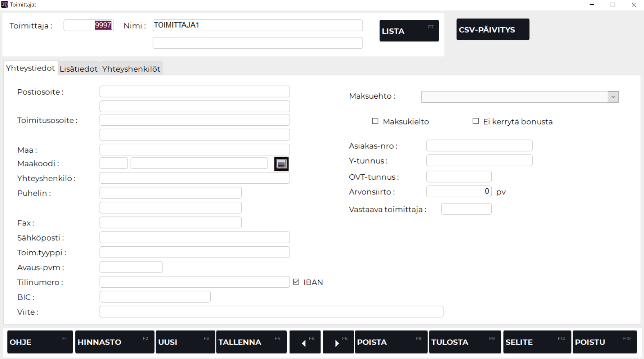Select the Yhteystiedot tab
644x359 pixels.
pos(31,68)
